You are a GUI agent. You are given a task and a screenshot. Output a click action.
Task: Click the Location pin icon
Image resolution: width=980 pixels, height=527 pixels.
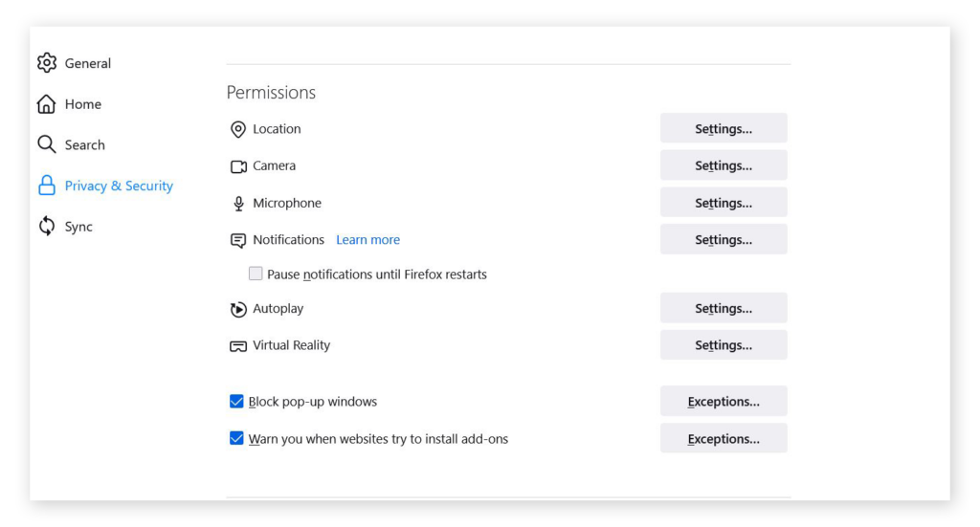tap(238, 129)
